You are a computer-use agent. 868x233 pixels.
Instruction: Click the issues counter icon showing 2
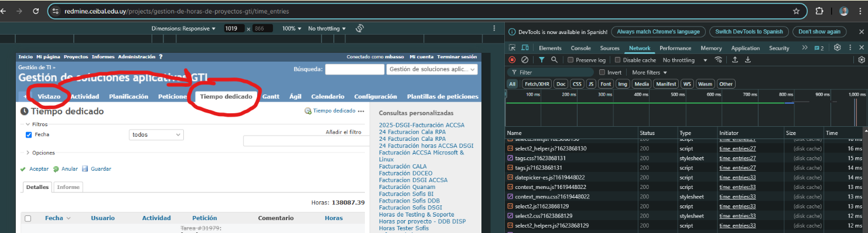[819, 48]
